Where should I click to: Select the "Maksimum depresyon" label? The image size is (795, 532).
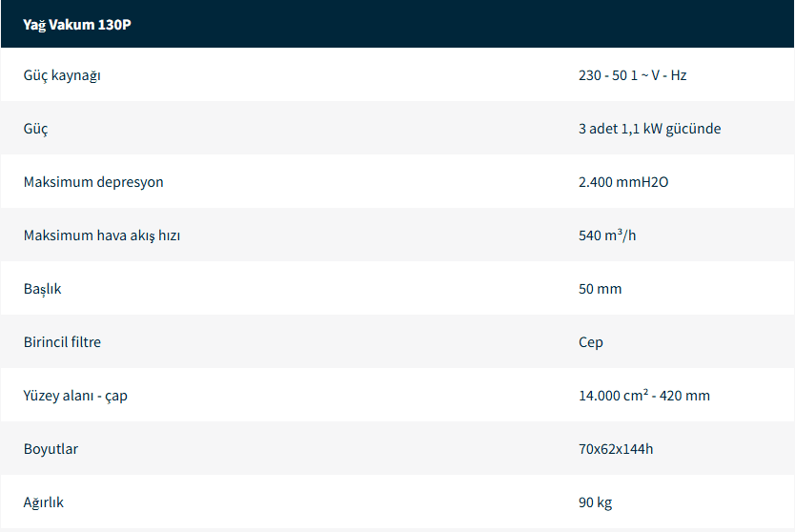click(x=93, y=182)
